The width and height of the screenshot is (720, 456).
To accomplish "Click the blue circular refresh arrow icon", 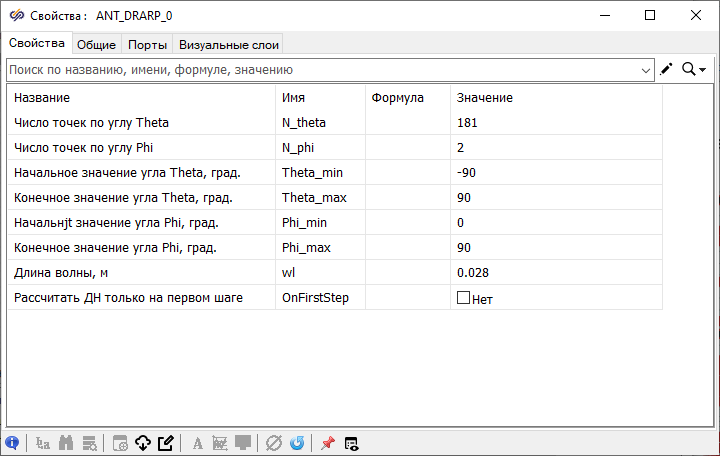I will tap(297, 443).
